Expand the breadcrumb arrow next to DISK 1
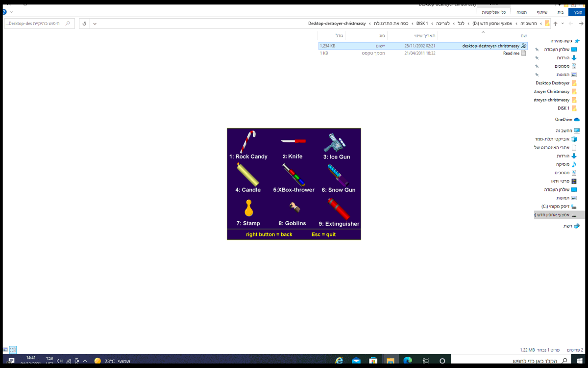 tap(413, 23)
